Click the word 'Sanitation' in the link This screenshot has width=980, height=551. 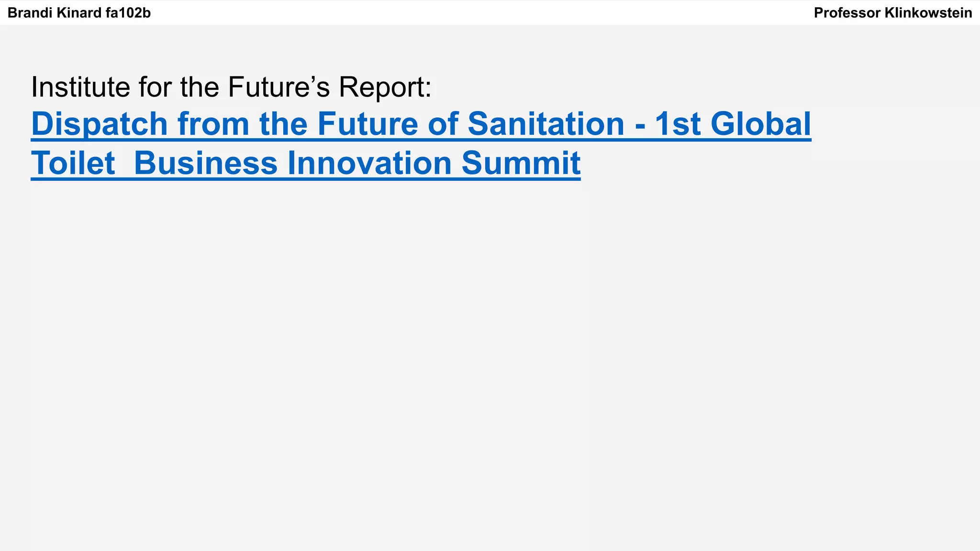546,124
